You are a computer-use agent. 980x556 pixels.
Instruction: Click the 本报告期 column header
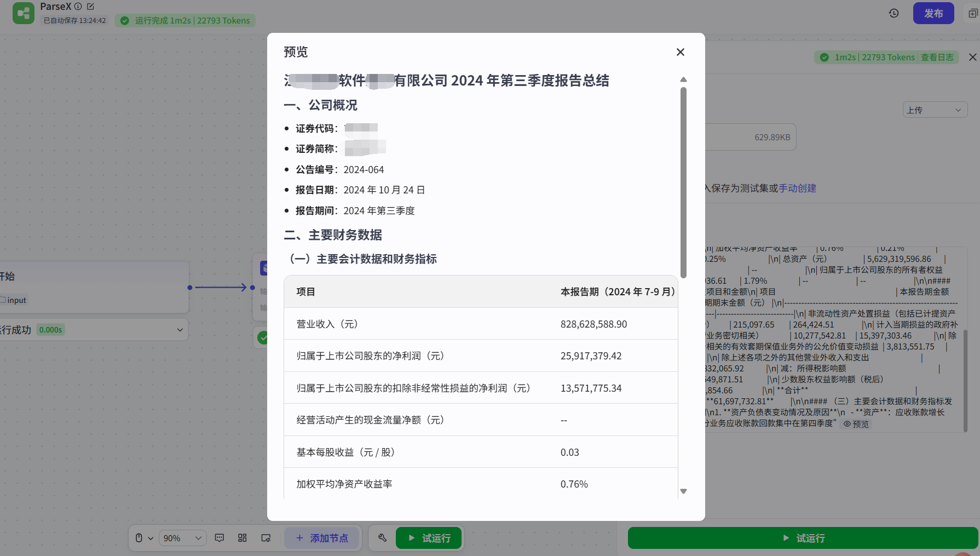tap(618, 291)
